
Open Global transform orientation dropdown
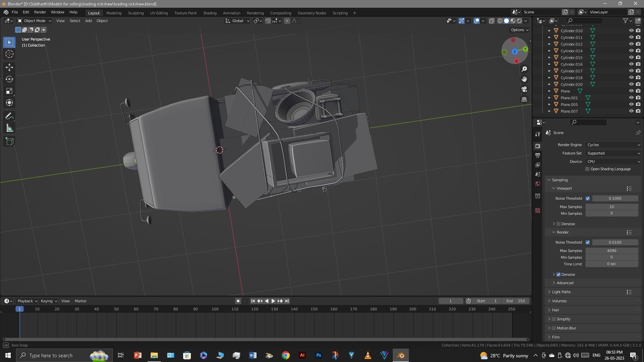click(x=237, y=21)
